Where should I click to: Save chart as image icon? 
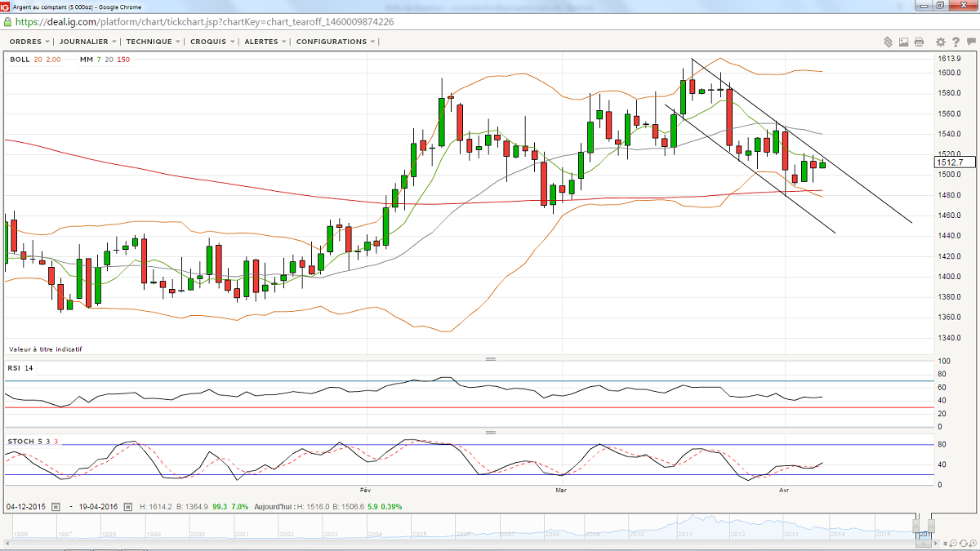coord(904,42)
